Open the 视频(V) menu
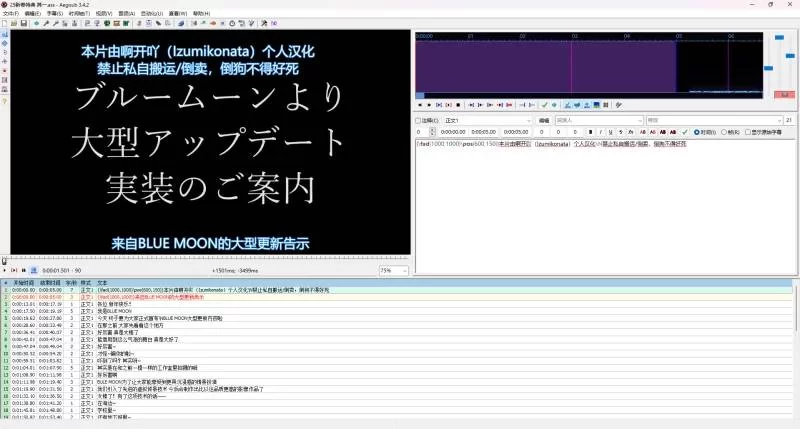800x429 pixels. tap(104, 13)
